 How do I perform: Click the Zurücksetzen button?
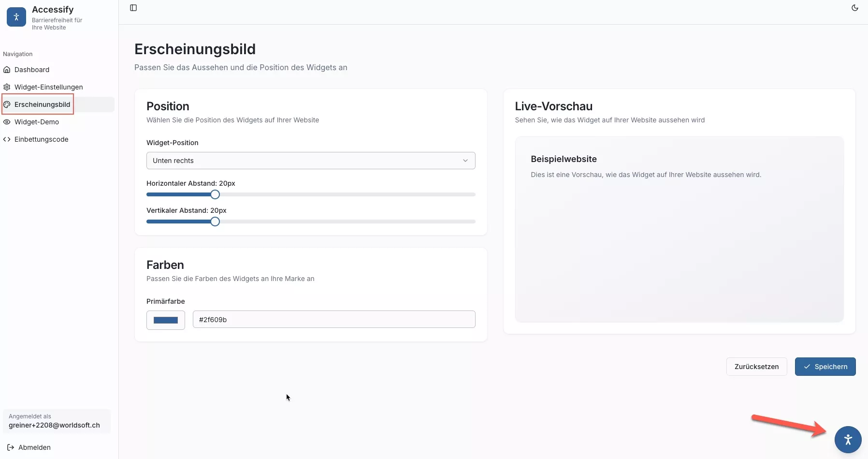[756, 367]
